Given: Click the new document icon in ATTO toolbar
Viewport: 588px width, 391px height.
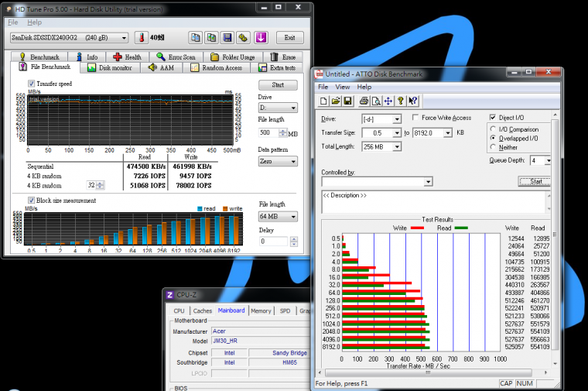Looking at the screenshot, I should pos(325,101).
